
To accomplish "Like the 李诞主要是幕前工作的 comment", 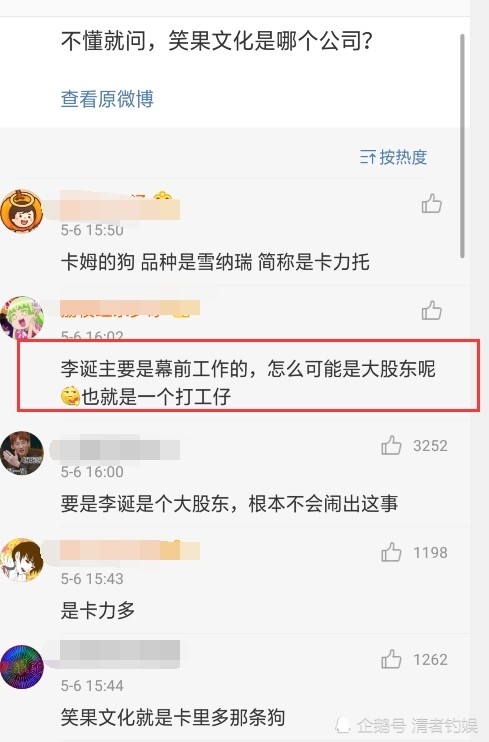I will [x=431, y=310].
